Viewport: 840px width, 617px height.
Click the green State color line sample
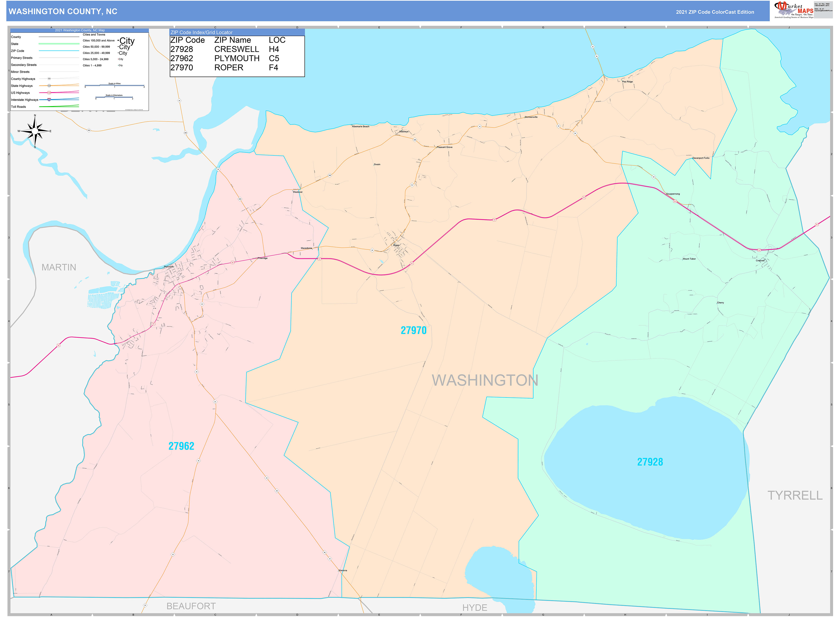pyautogui.click(x=59, y=44)
